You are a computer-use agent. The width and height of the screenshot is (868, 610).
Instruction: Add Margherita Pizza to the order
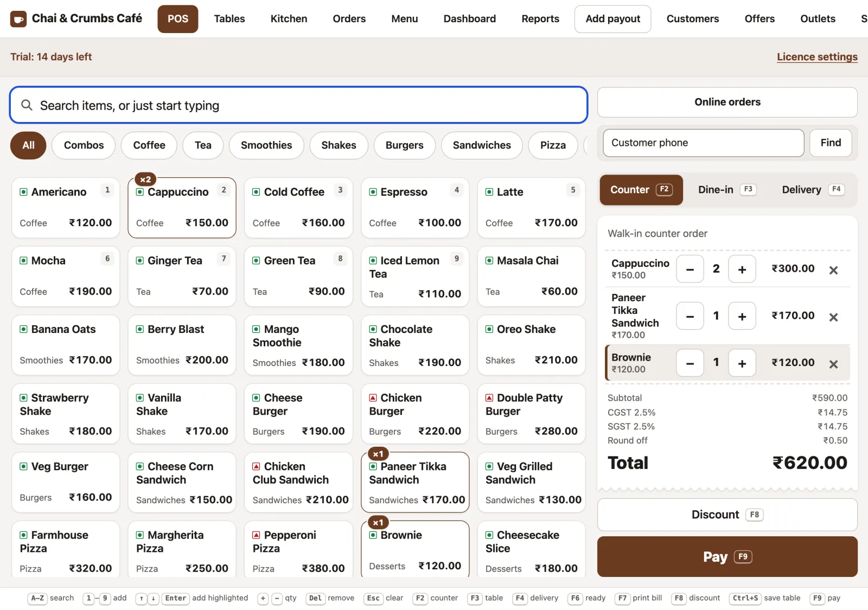(x=182, y=550)
